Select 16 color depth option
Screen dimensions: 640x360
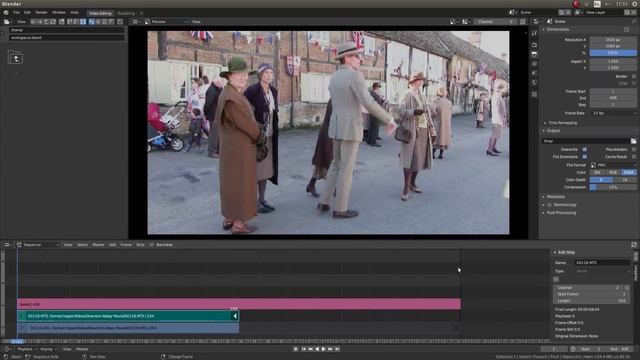pos(625,180)
